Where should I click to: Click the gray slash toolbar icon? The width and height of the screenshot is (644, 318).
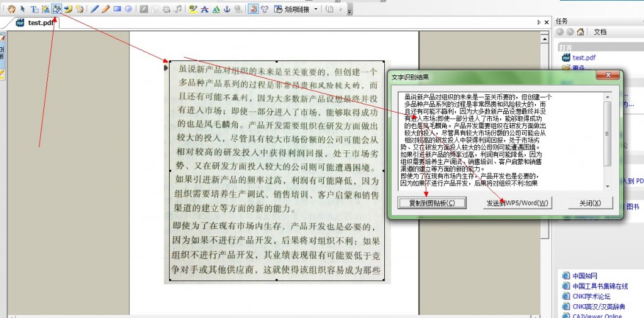point(143,9)
